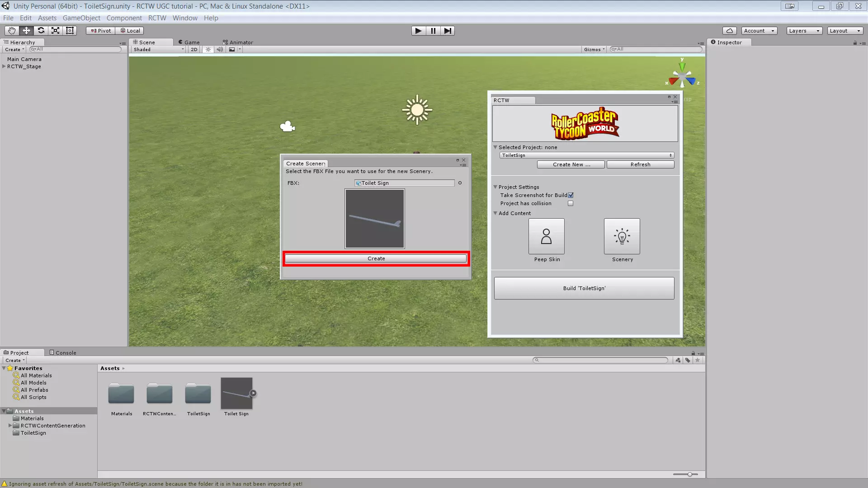This screenshot has width=868, height=488.
Task: Click the Step frame button
Action: (447, 31)
